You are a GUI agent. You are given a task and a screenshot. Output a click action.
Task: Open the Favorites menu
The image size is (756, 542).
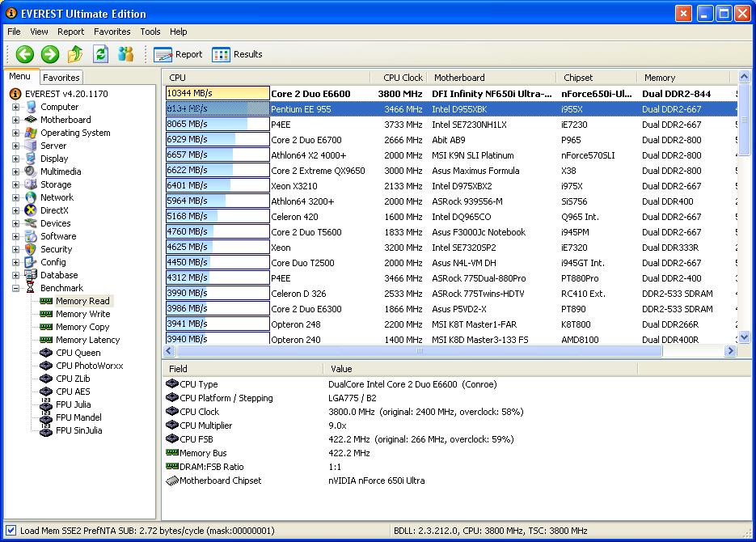click(112, 32)
